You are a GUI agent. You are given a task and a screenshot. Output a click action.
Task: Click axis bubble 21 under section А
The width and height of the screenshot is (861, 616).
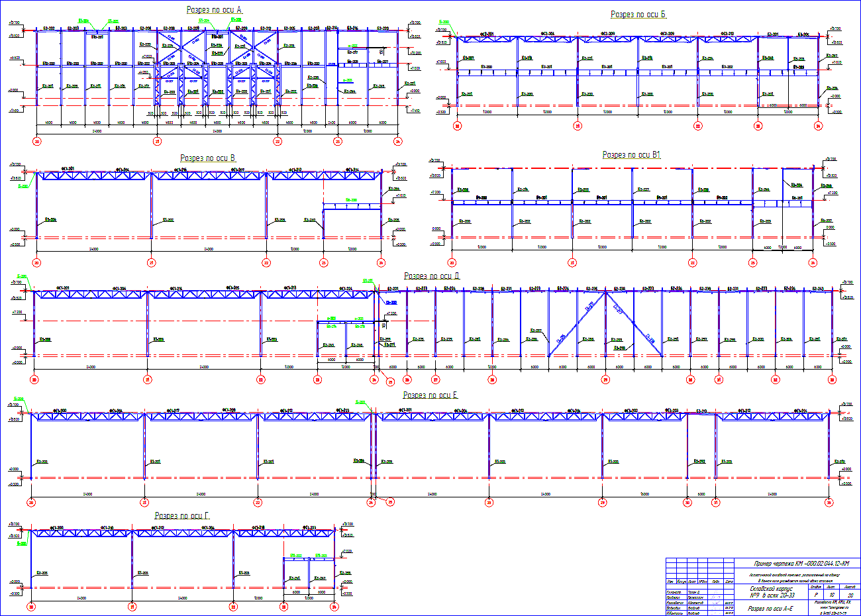pyautogui.click(x=157, y=141)
